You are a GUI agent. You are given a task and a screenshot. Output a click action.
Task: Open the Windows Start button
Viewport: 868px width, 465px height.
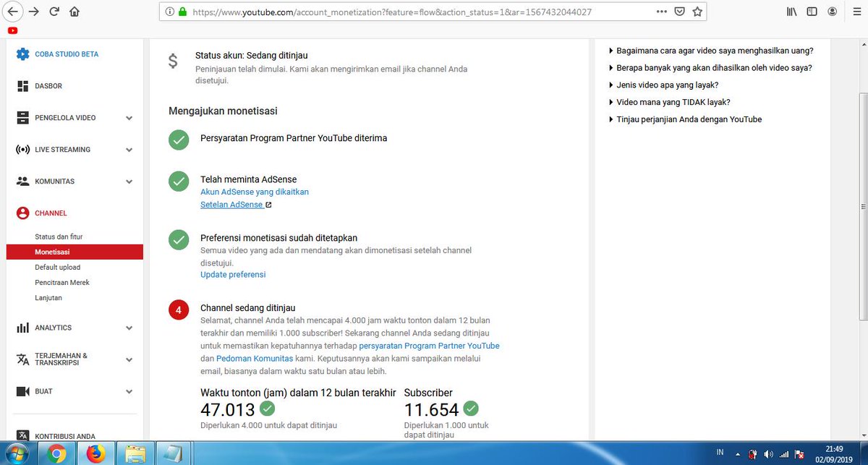click(x=15, y=453)
